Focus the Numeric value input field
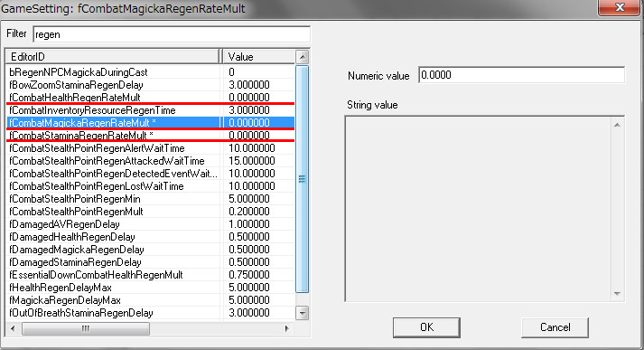 (x=521, y=75)
